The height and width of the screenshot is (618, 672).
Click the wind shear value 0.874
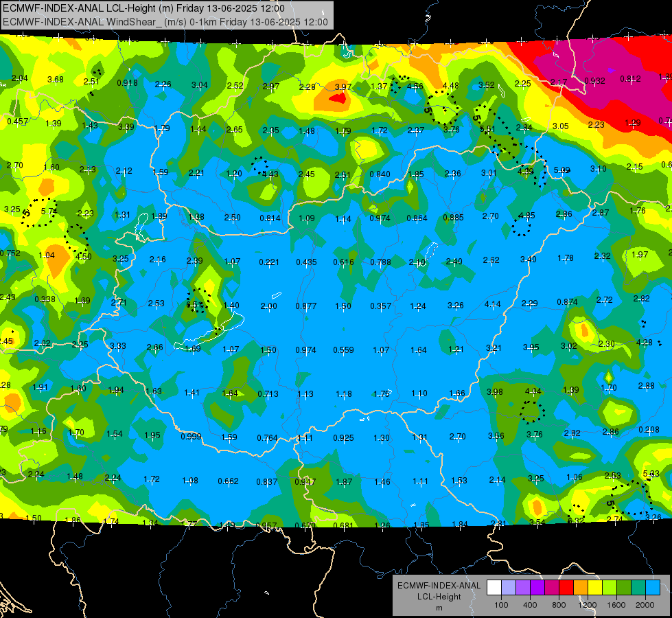point(568,302)
